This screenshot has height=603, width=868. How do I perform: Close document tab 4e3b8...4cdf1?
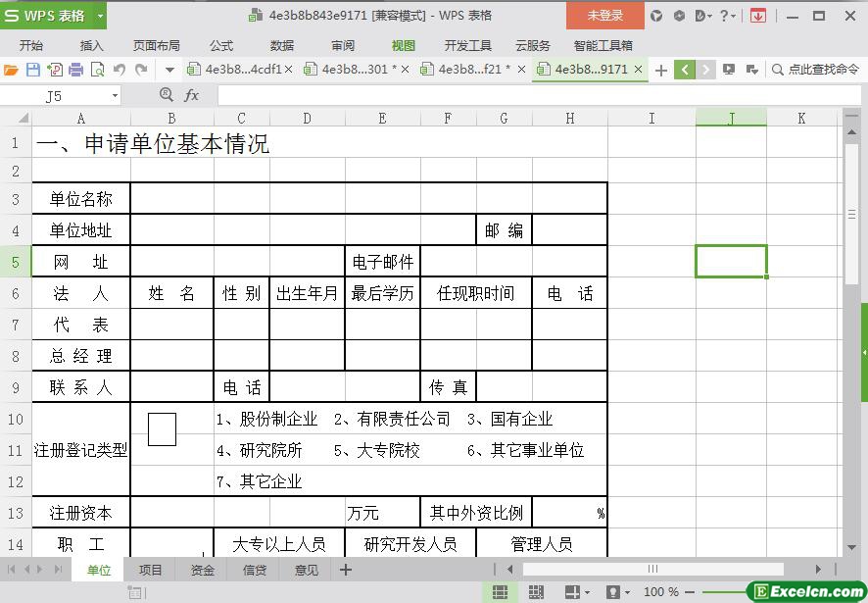point(288,70)
